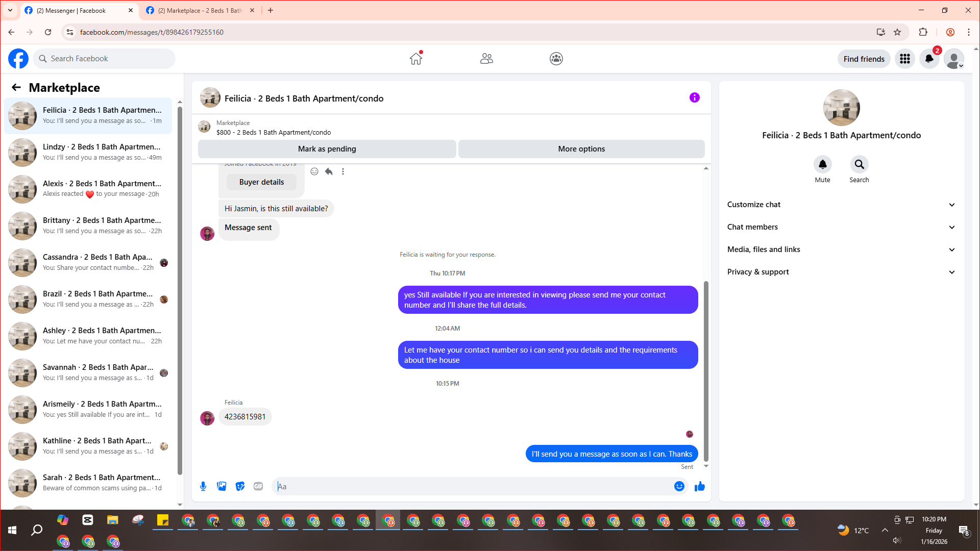This screenshot has width=980, height=551.
Task: Open the Lindzy conversation in list
Action: [x=88, y=152]
